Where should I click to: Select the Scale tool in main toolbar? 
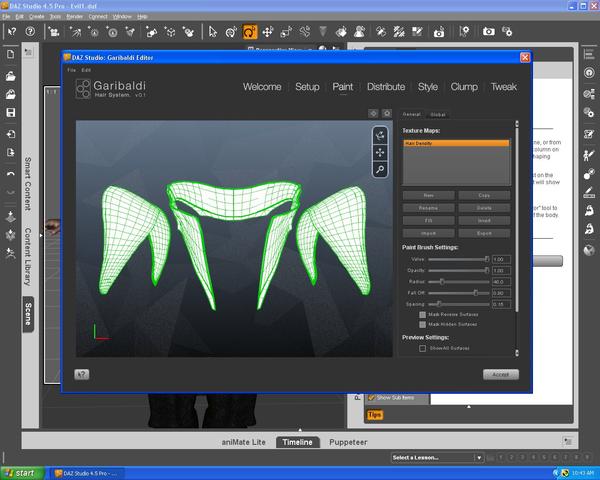286,32
